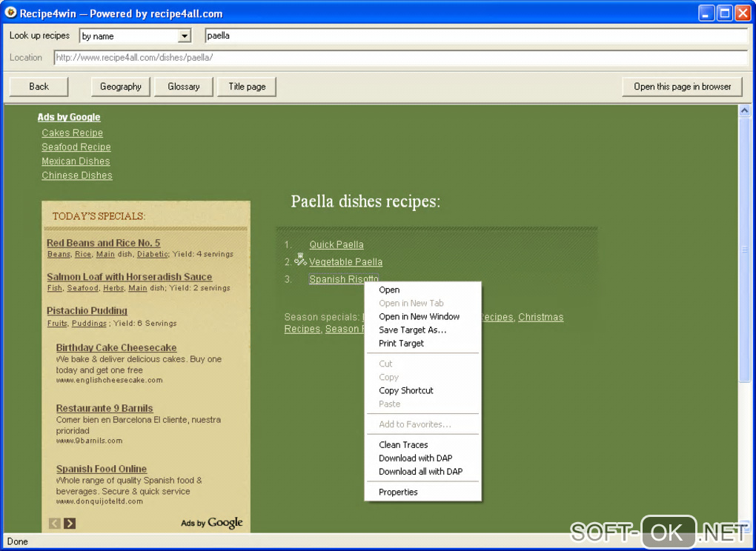Click the Fish tag under Salmon Loaf
The height and width of the screenshot is (551, 756).
coord(55,288)
